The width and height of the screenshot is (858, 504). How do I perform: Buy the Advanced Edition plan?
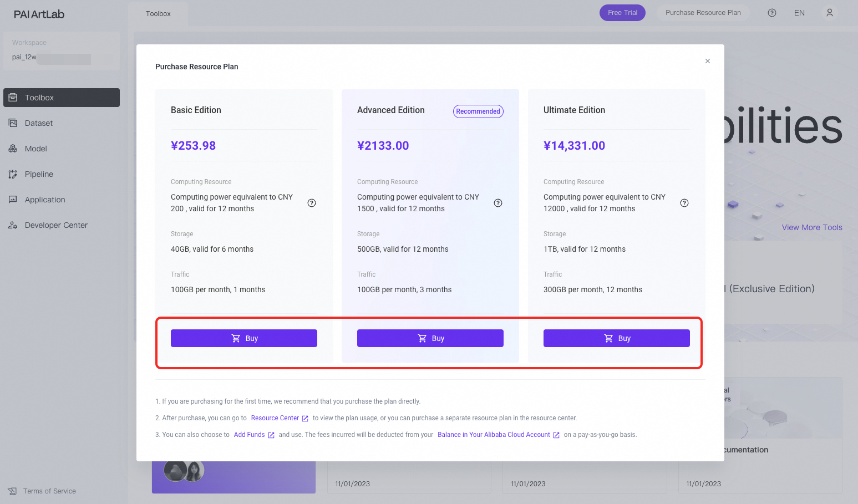click(430, 338)
